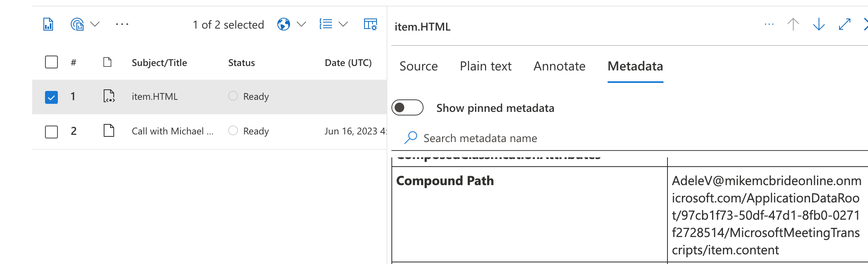Expand dropdown arrow next to globe icon

[x=301, y=25]
